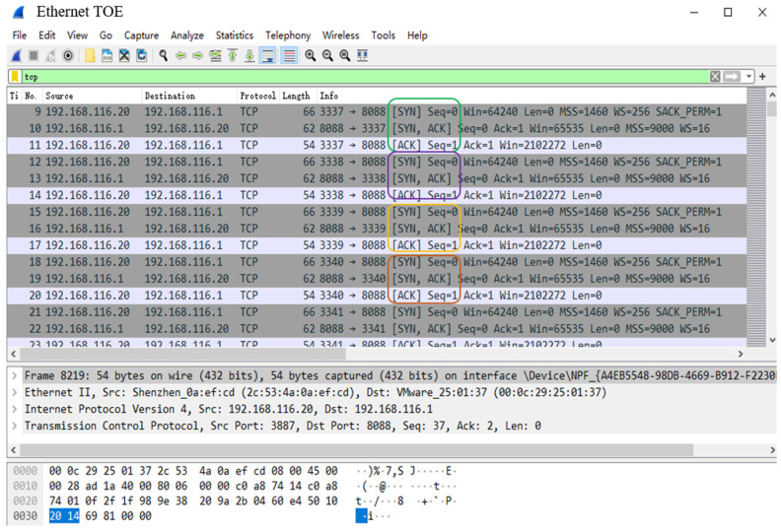Click the Find a packet magnifier icon
This screenshot has width=781, height=532.
(163, 56)
